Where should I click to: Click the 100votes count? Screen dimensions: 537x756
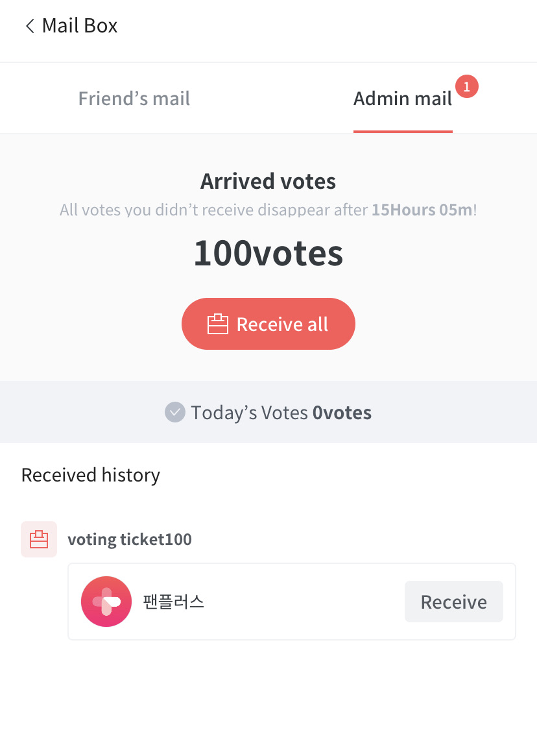pos(268,253)
